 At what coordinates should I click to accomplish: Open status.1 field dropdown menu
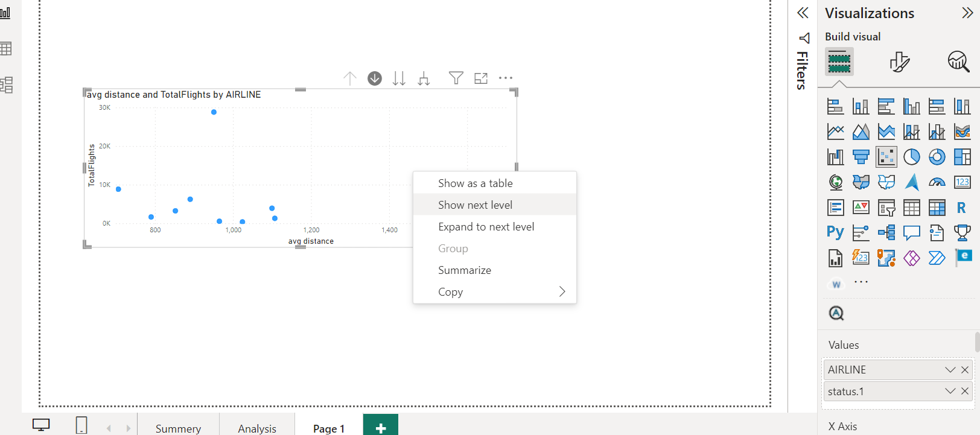[950, 392]
